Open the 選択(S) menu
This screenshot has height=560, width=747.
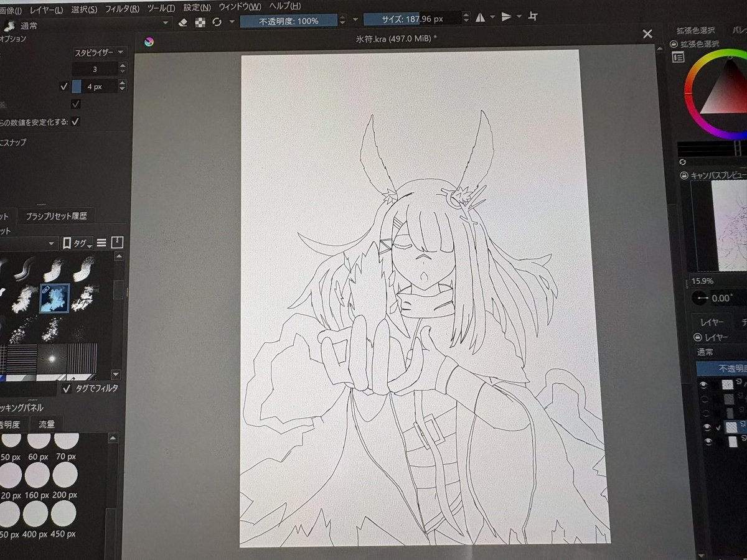click(84, 9)
